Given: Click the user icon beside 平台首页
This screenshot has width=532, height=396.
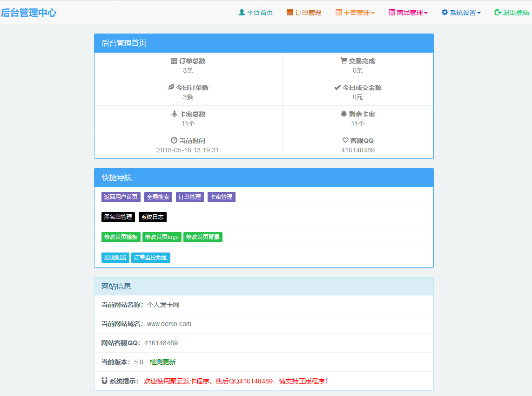Looking at the screenshot, I should (242, 13).
